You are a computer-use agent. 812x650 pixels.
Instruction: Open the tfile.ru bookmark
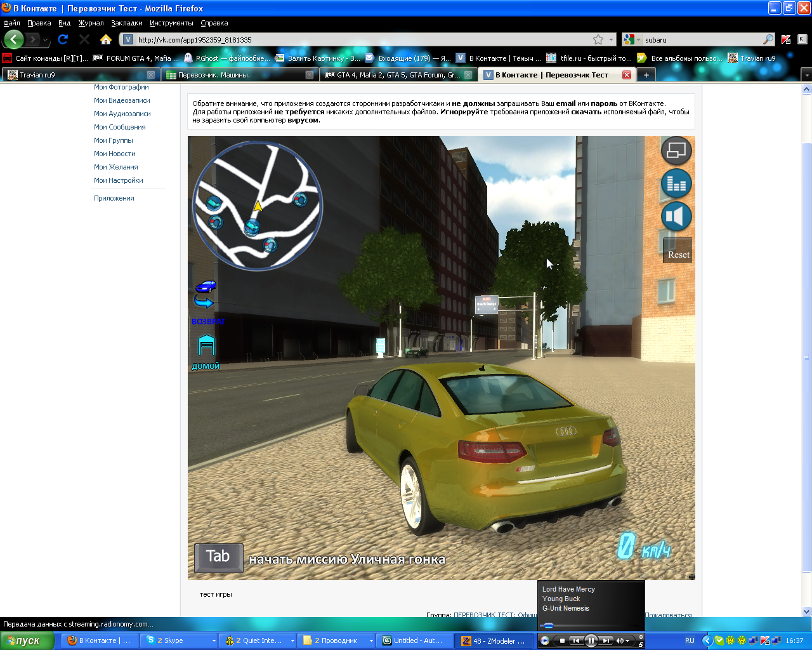point(589,58)
